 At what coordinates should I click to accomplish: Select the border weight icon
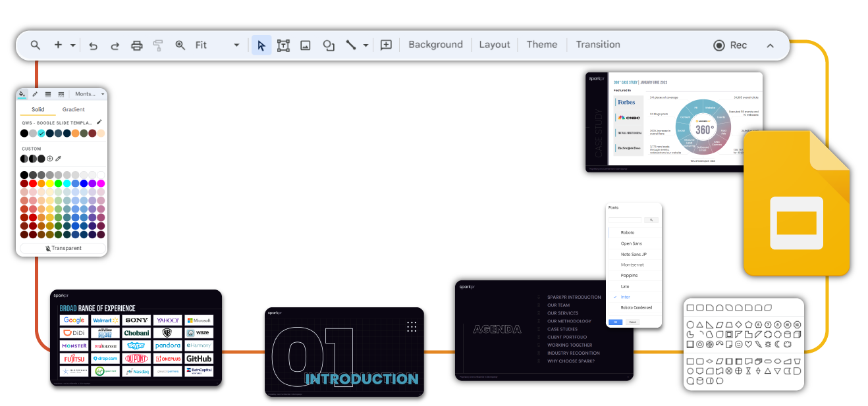[47, 93]
